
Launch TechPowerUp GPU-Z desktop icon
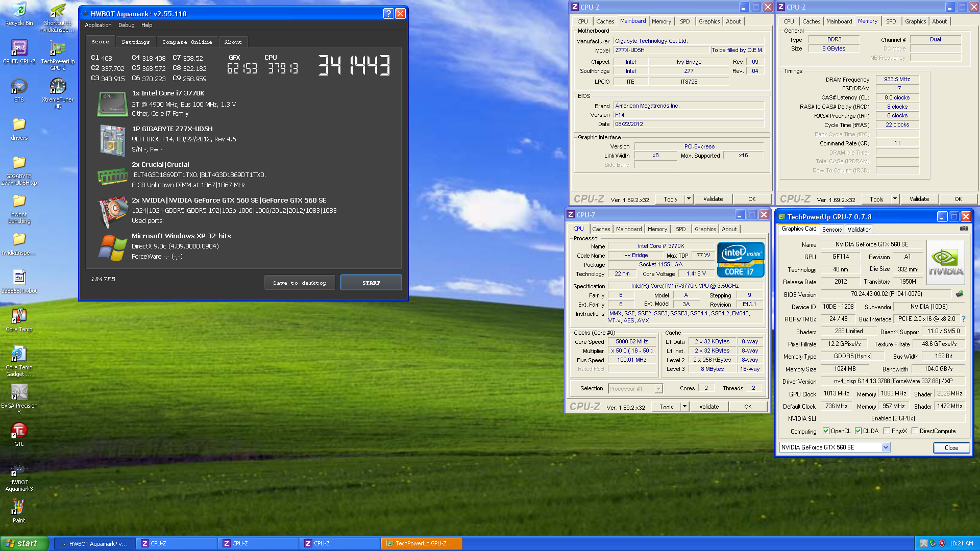pos(58,55)
